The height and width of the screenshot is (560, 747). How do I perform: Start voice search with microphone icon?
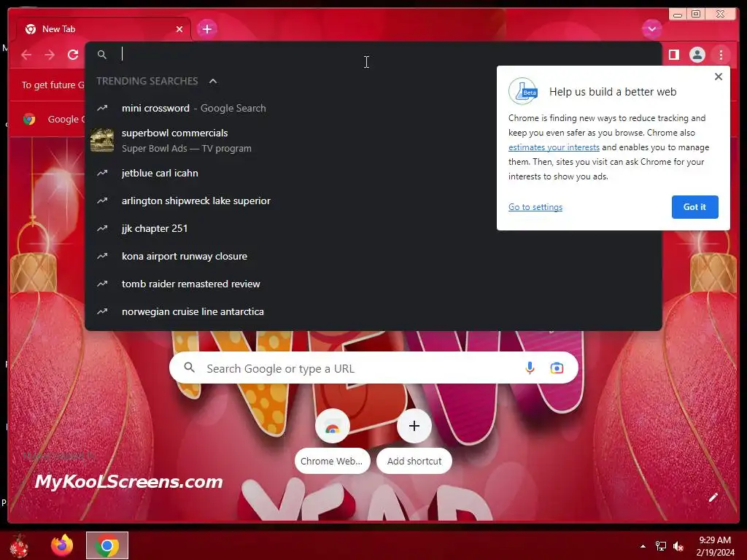(530, 368)
